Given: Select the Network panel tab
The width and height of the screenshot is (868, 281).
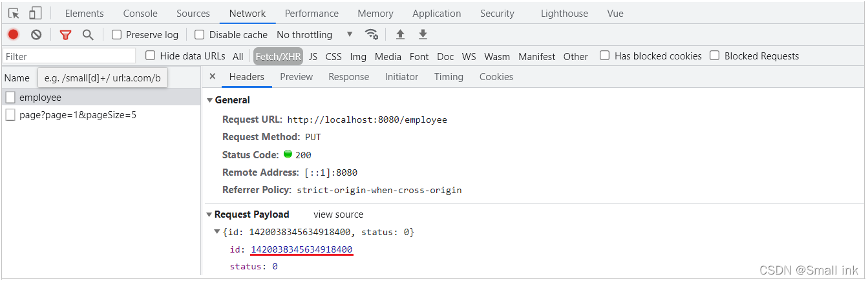Looking at the screenshot, I should (248, 13).
